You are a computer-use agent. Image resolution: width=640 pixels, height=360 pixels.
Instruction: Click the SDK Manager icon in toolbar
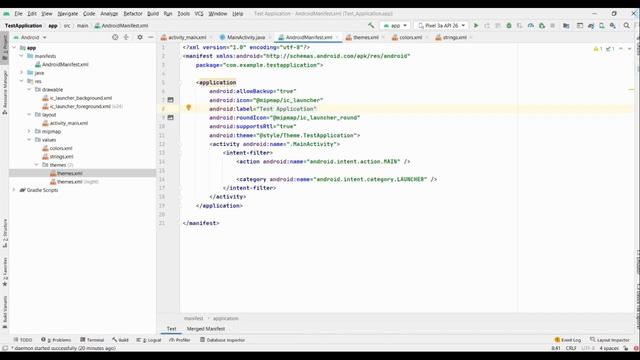point(613,25)
